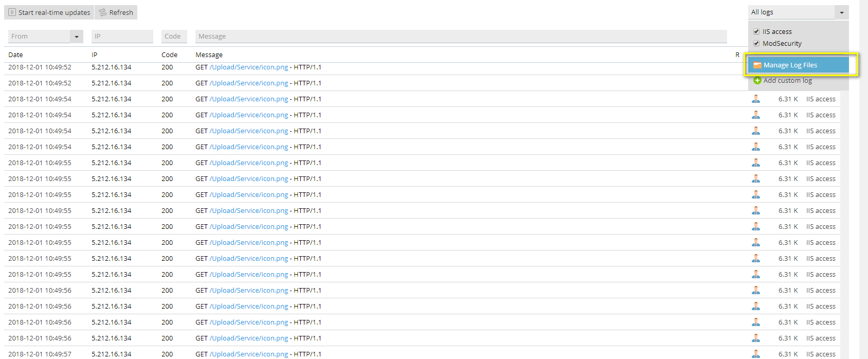Click the Start real-time updates button
This screenshot has width=868, height=359.
tap(49, 12)
